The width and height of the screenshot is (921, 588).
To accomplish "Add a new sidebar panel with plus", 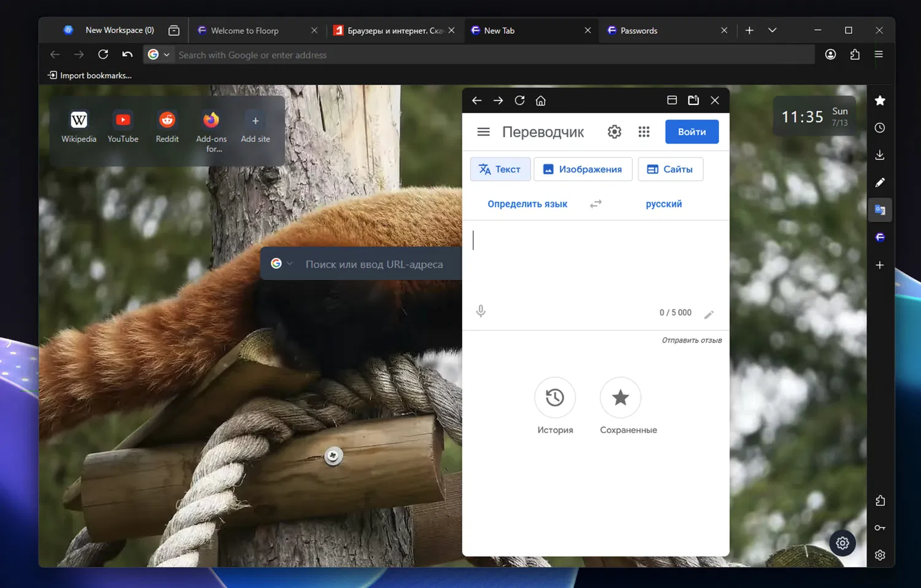I will tap(880, 265).
